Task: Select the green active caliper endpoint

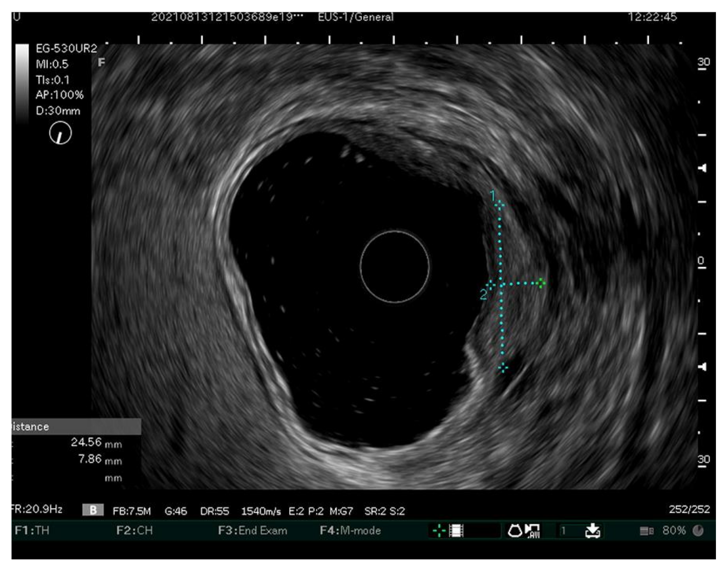Action: click(541, 283)
